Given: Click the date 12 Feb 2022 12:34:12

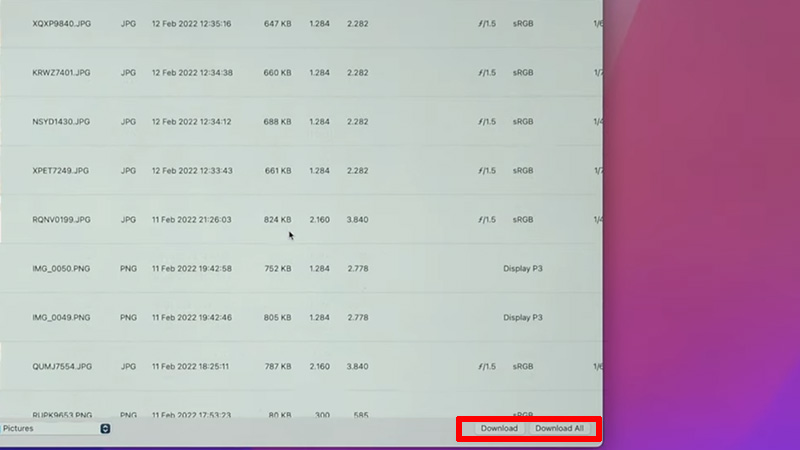Looking at the screenshot, I should (x=191, y=122).
